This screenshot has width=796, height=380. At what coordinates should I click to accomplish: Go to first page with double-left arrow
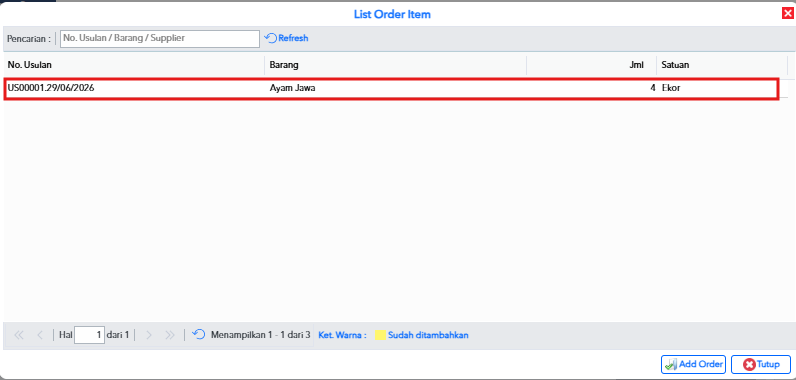tap(19, 335)
